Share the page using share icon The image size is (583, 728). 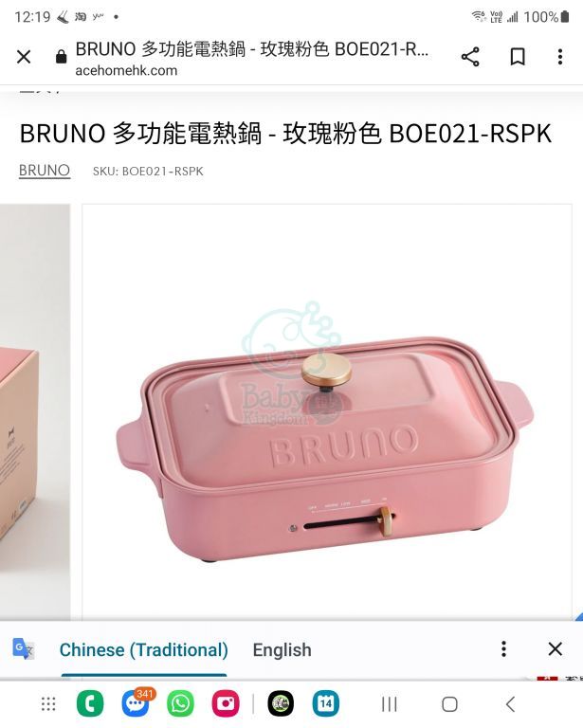(470, 57)
